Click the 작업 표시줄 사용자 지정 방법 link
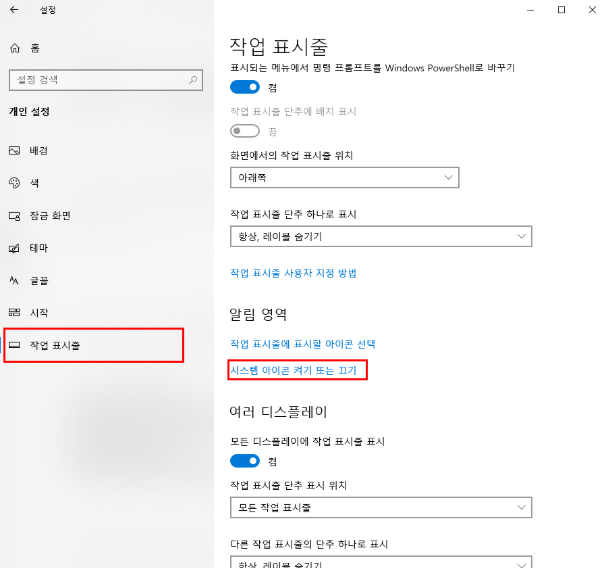This screenshot has width=605, height=568. point(293,273)
